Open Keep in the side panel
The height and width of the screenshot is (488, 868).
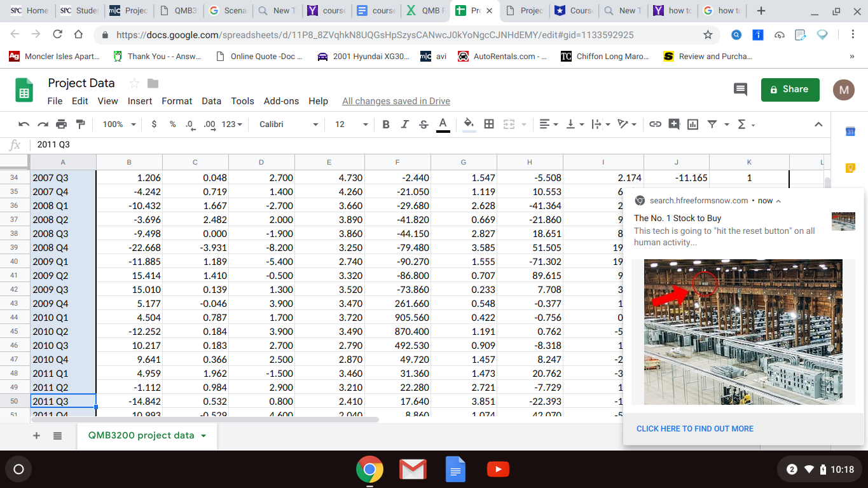click(x=851, y=168)
